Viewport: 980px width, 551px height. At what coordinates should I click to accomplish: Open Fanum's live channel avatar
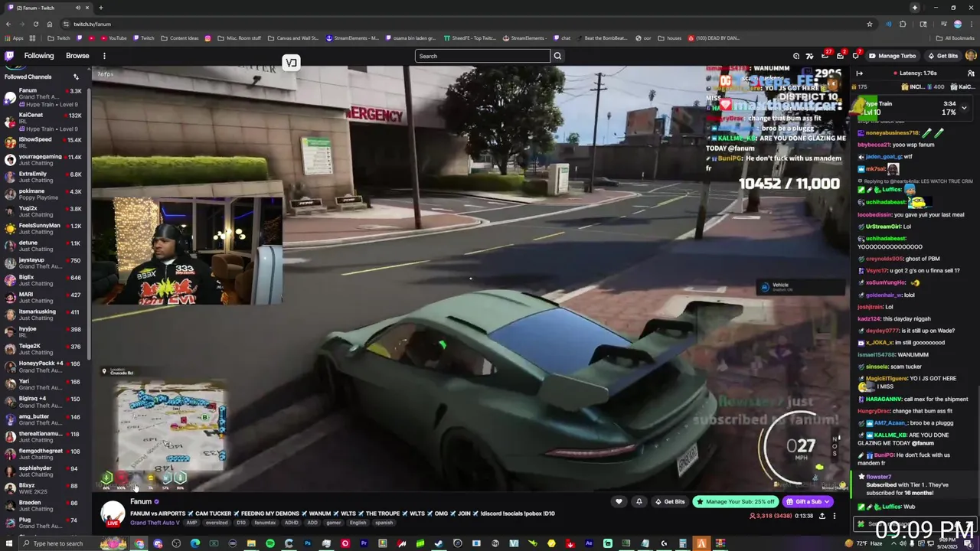(113, 513)
